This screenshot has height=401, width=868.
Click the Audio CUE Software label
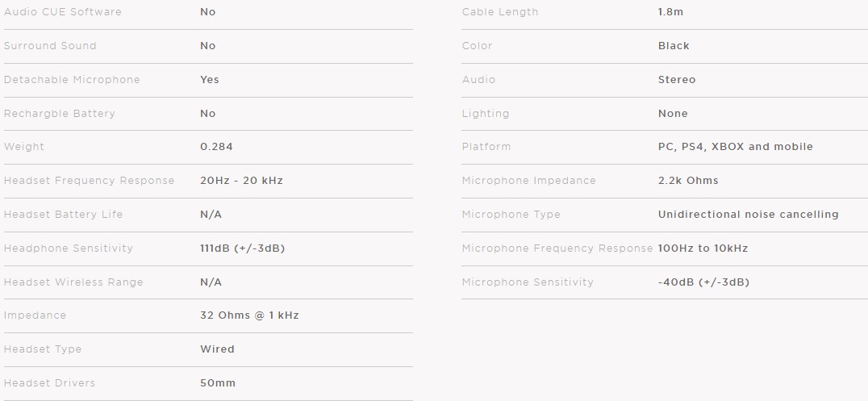click(x=63, y=12)
